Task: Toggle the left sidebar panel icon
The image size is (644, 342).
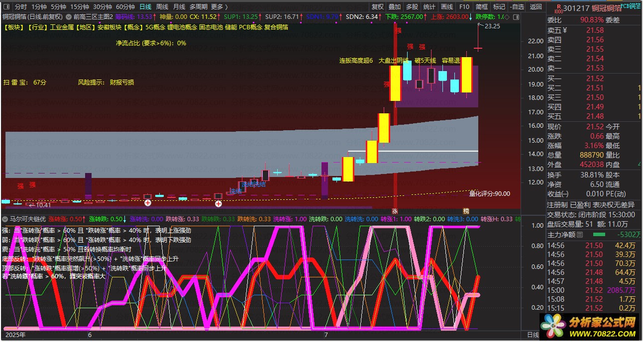Action: pos(6,7)
